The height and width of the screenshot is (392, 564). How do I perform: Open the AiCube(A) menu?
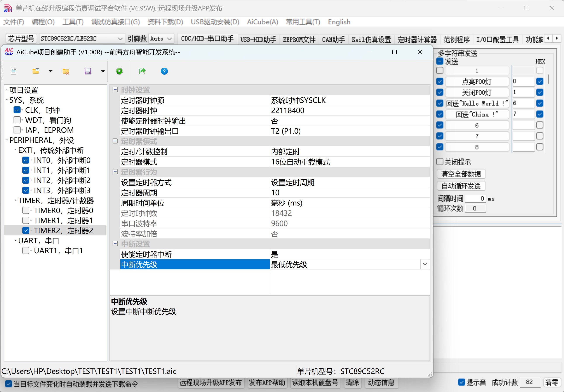click(x=263, y=22)
